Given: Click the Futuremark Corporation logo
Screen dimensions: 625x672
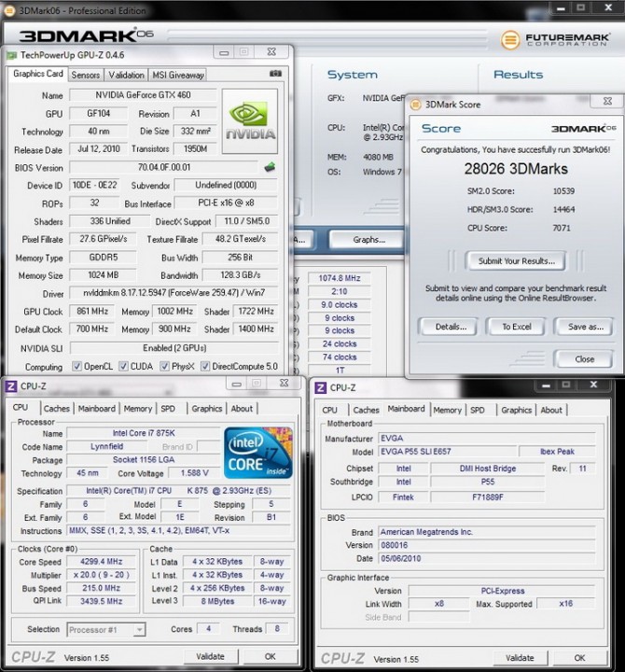Looking at the screenshot, I should tap(556, 40).
